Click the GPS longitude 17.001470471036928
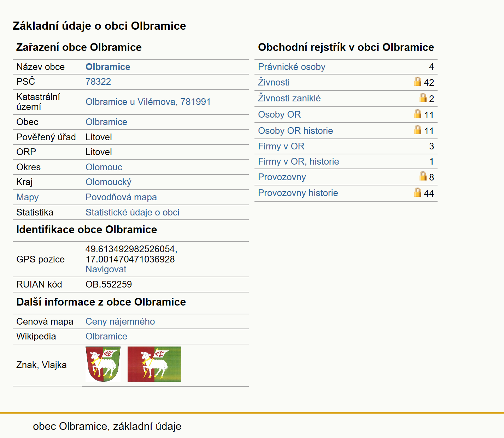Viewport: 504px width, 438px height. (x=130, y=259)
